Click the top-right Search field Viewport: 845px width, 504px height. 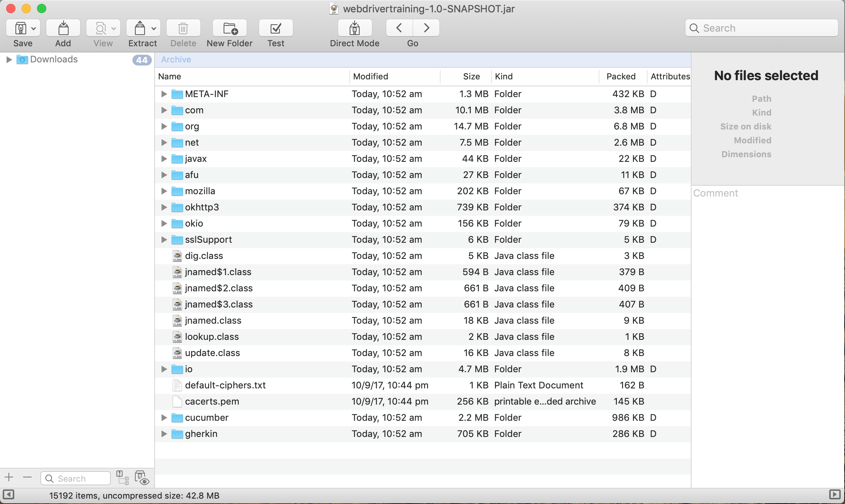coord(761,28)
